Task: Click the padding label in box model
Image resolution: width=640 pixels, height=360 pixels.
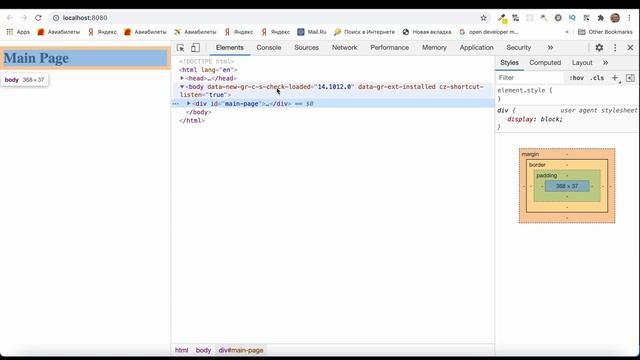Action: 547,175
